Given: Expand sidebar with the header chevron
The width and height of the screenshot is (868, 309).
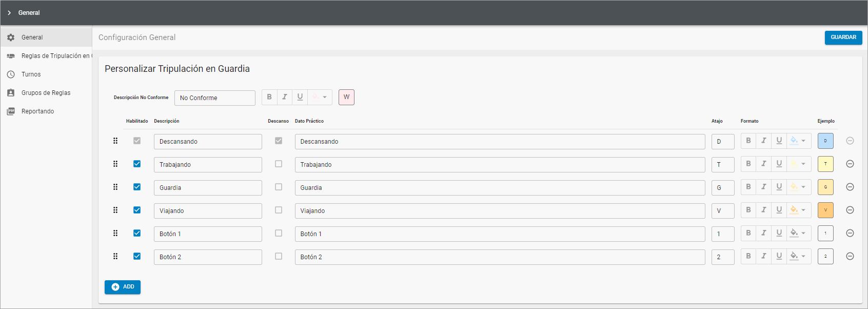Looking at the screenshot, I should click(9, 13).
